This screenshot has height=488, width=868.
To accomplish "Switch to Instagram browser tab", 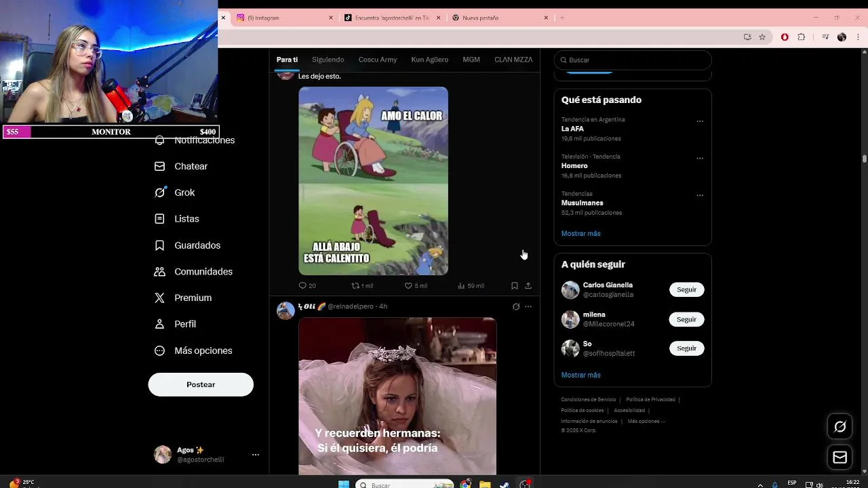I will [285, 18].
